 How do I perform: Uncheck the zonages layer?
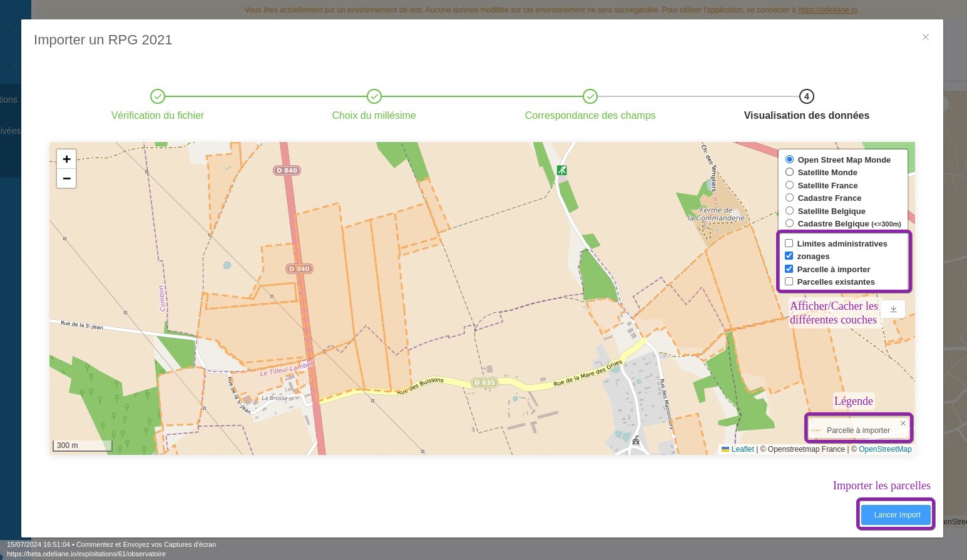789,256
